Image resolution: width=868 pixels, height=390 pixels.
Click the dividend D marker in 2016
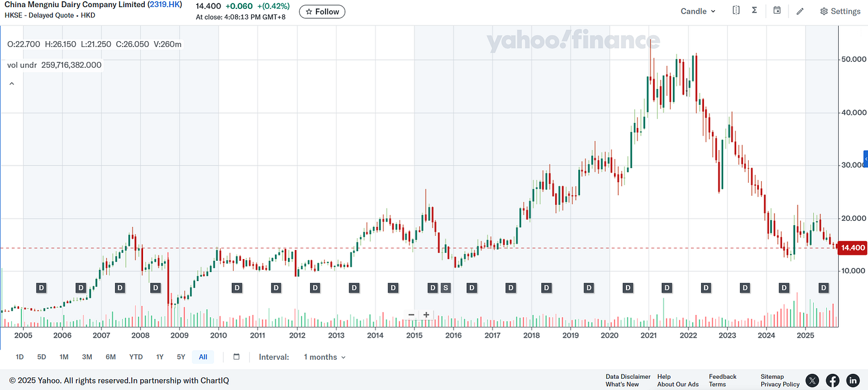click(x=472, y=288)
